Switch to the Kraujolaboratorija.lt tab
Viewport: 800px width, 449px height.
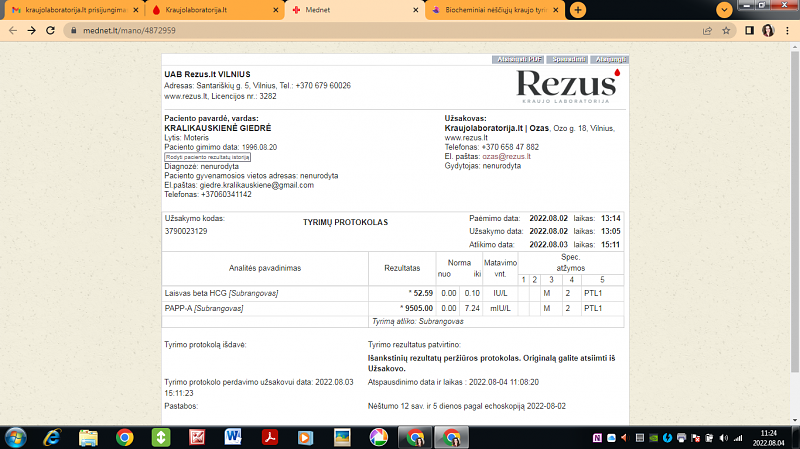click(208, 10)
